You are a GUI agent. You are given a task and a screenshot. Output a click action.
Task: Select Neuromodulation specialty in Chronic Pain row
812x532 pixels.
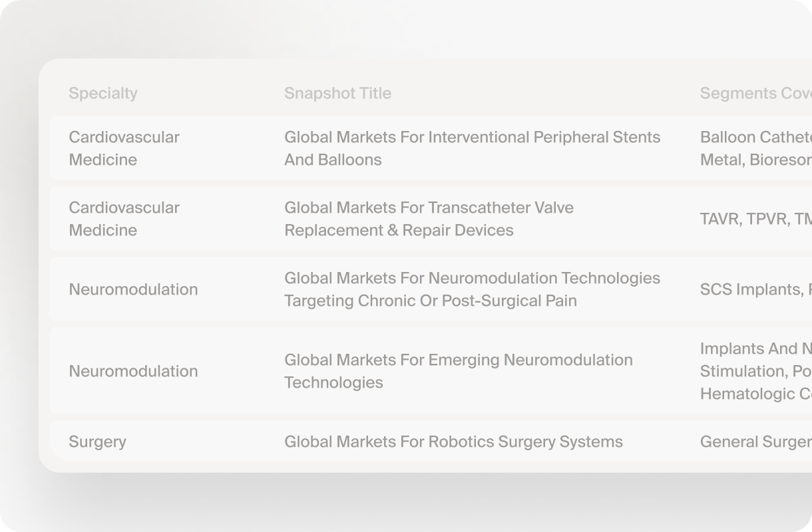pos(133,289)
